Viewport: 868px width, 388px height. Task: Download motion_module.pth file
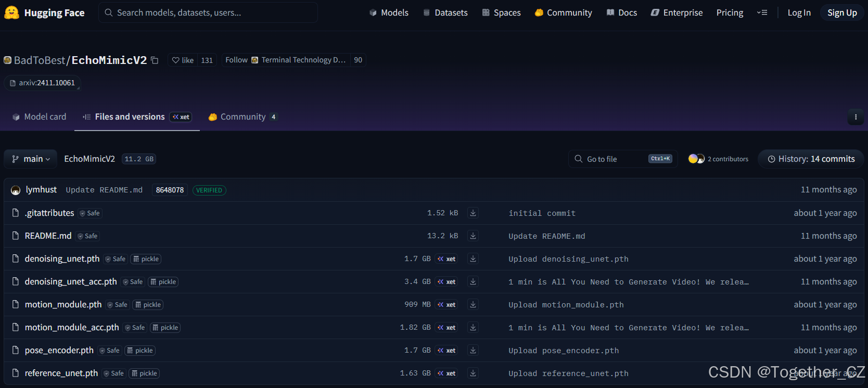(x=473, y=304)
